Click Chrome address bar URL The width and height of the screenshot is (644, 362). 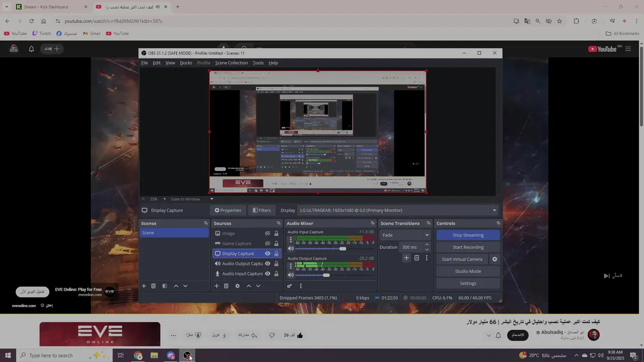[x=113, y=21]
